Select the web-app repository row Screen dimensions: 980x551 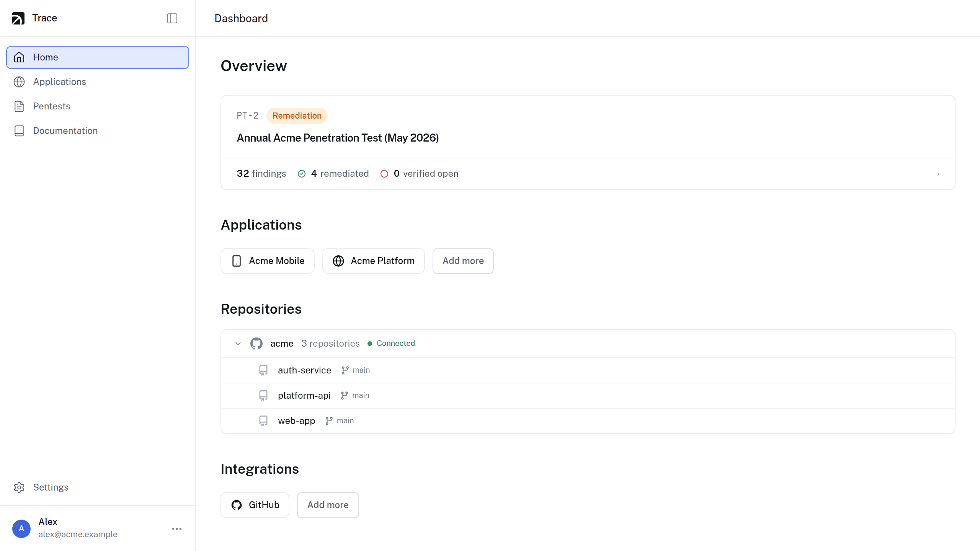coord(588,421)
